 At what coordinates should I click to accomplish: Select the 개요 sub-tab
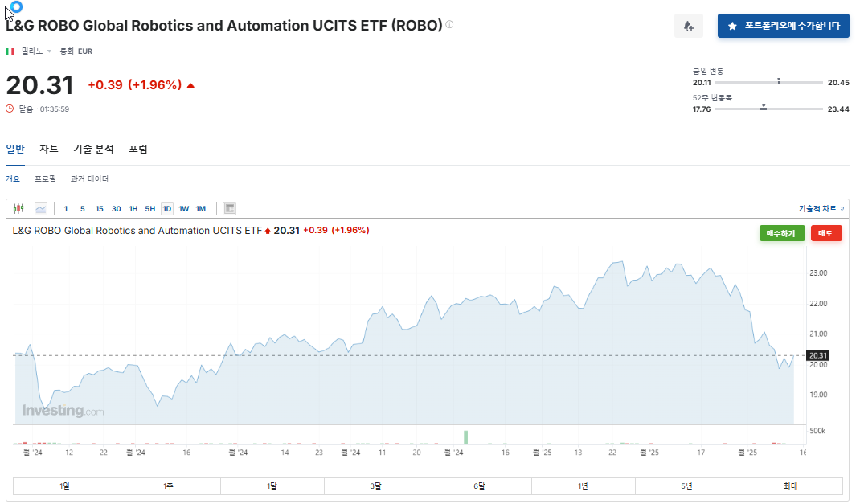(x=13, y=178)
